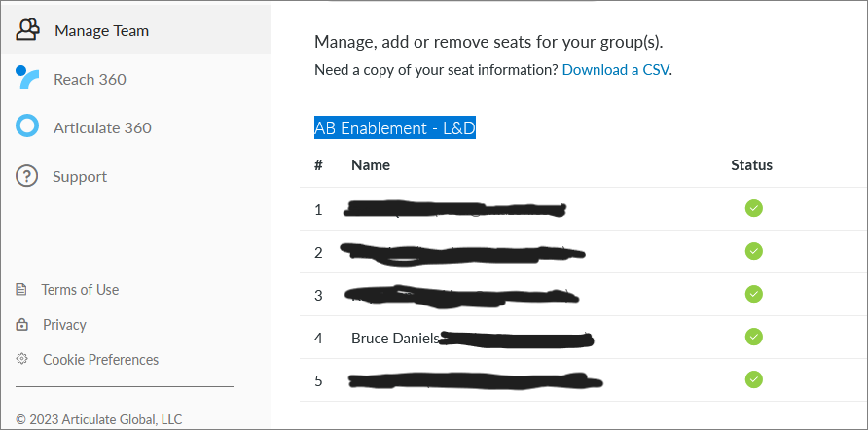Screen dimensions: 868x430
Task: Click the AB Enablement - L&D group heading
Action: (395, 127)
